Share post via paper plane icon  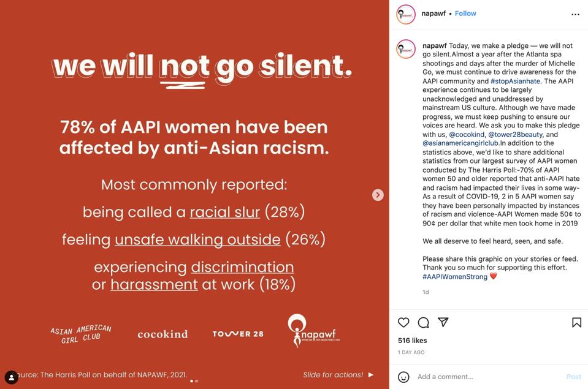tap(443, 322)
